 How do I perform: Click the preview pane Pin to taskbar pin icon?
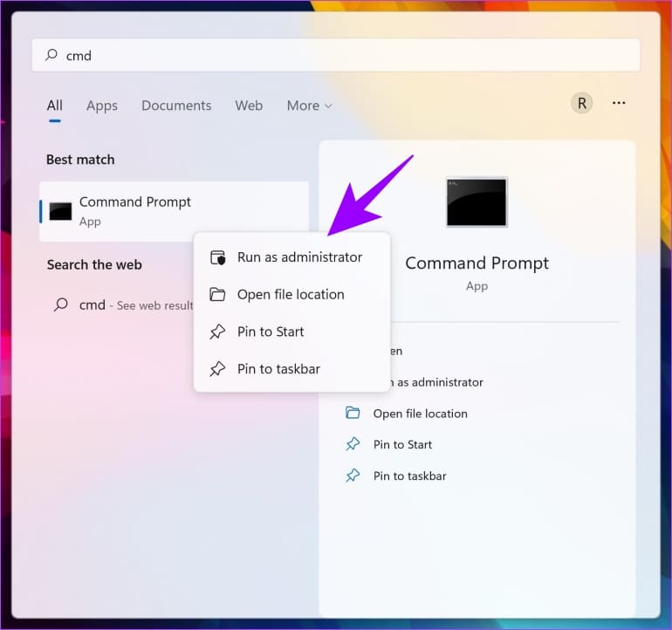pyautogui.click(x=353, y=476)
